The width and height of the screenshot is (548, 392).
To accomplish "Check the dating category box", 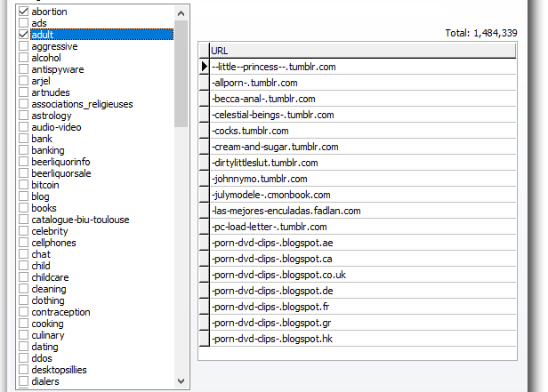I will [24, 347].
